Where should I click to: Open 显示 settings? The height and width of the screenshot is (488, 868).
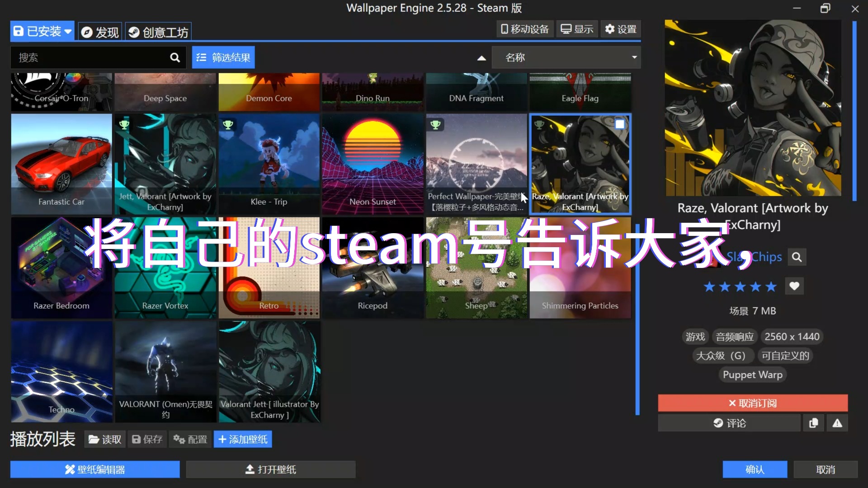(x=577, y=29)
